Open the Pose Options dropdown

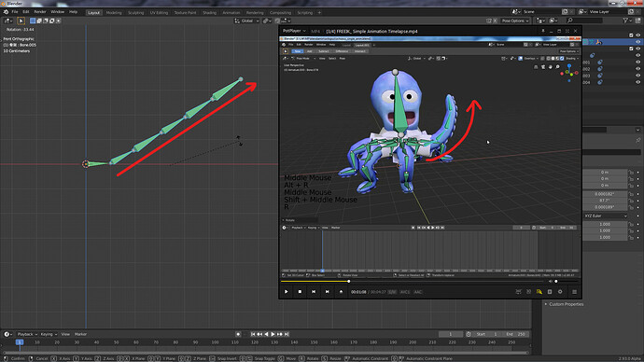click(515, 21)
